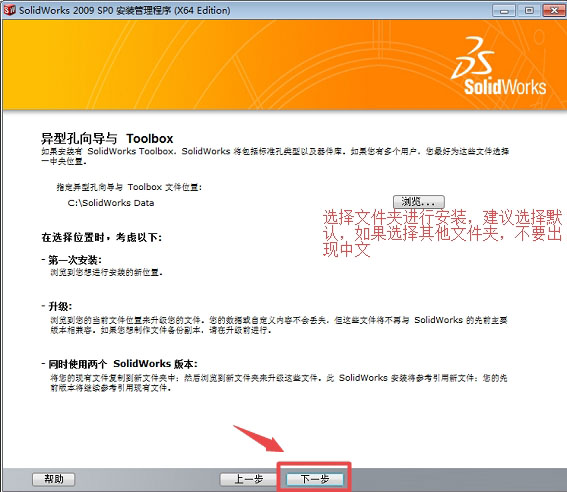Viewport: 567px width, 492px height.
Task: Click the 下一步 (Next) button
Action: pyautogui.click(x=315, y=479)
